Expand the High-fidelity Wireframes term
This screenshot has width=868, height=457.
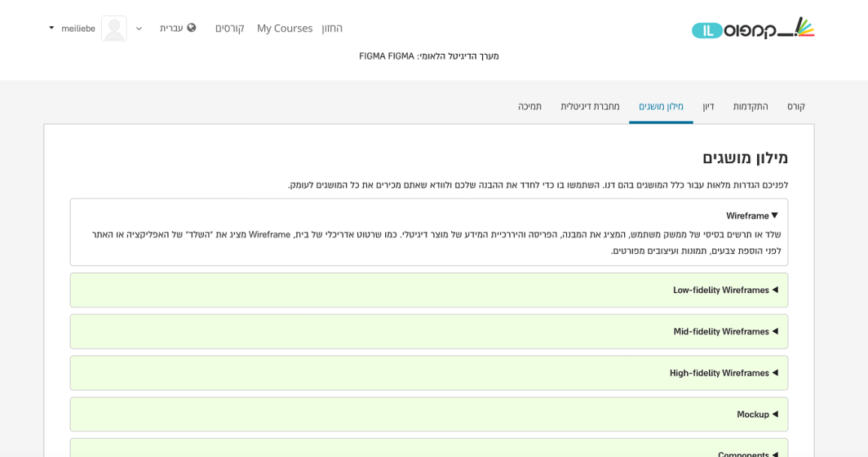click(x=723, y=373)
